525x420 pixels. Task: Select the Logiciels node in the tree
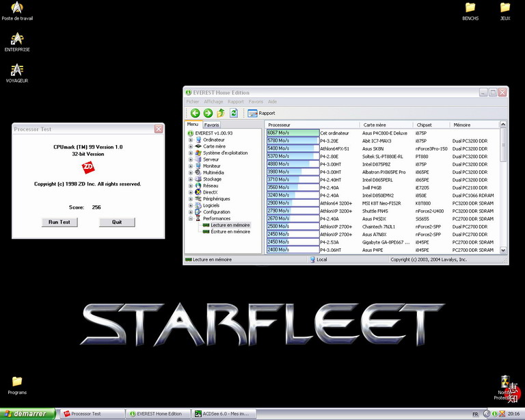click(211, 205)
